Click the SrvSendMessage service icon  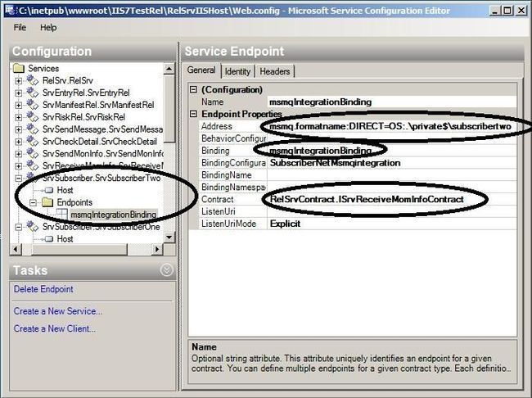pyautogui.click(x=33, y=129)
